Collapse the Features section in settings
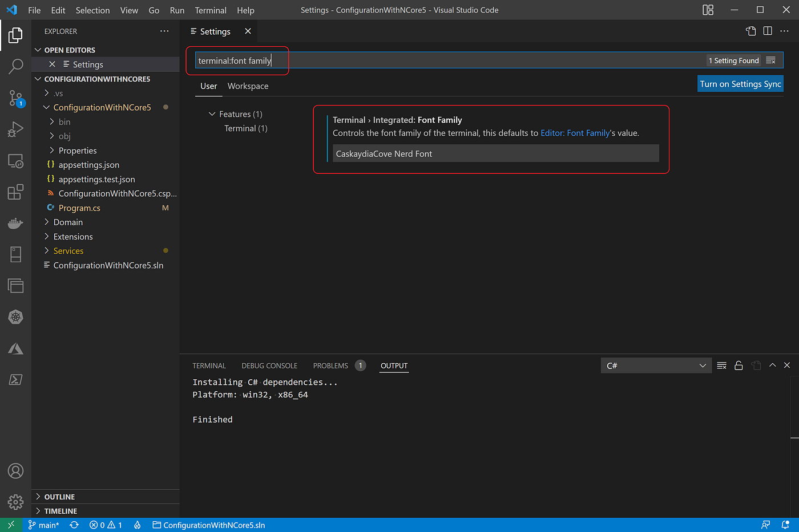 (x=212, y=113)
